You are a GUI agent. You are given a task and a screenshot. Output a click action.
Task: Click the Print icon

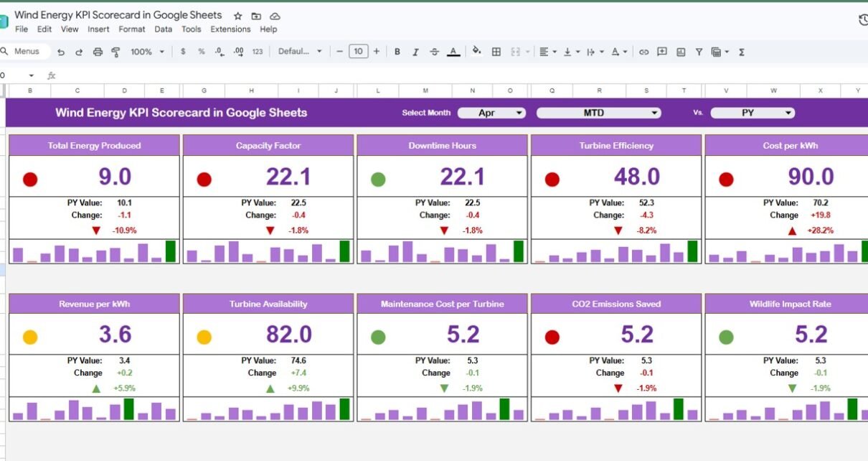click(98, 52)
